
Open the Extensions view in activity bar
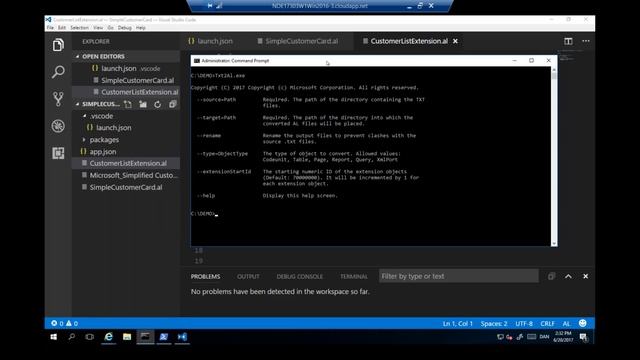click(x=58, y=153)
